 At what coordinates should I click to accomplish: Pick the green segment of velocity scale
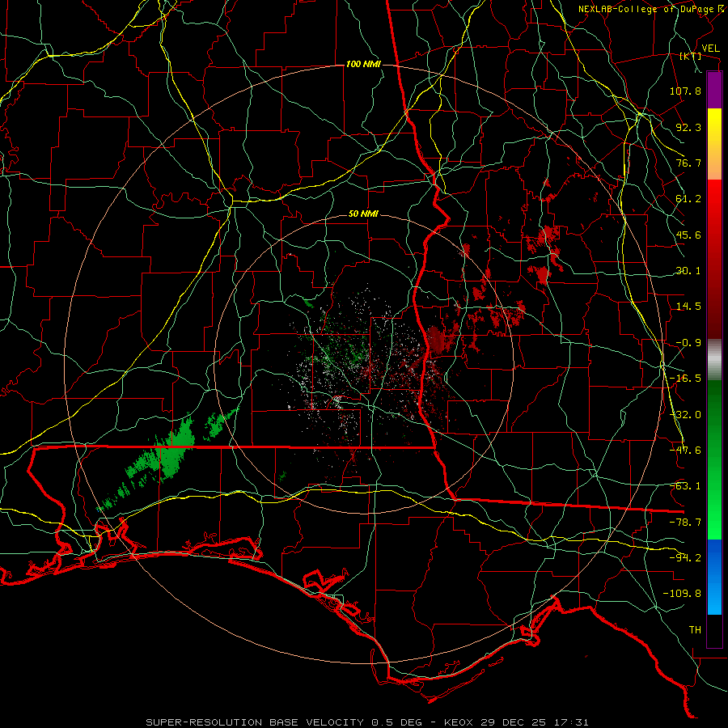point(714,459)
